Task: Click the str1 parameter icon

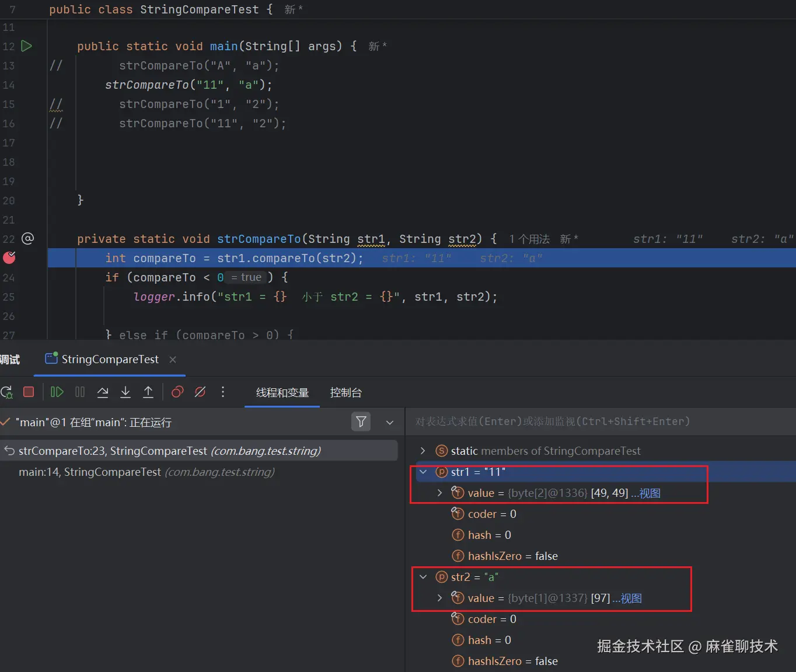Action: [442, 472]
